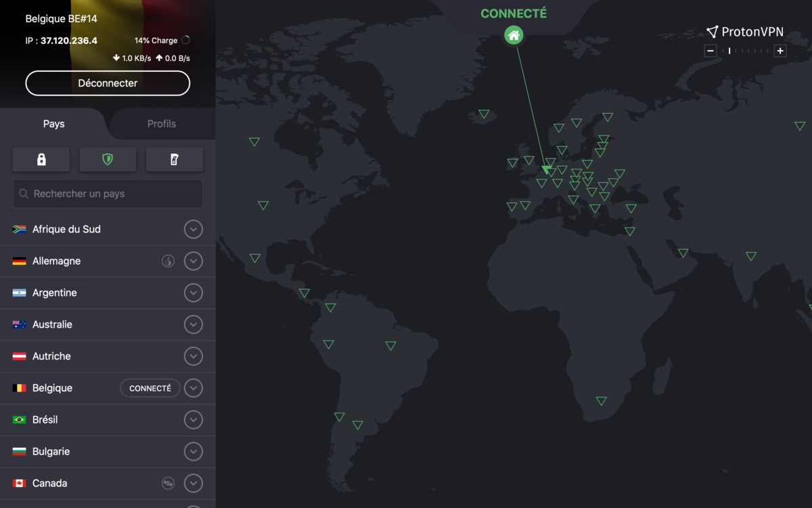
Task: Focus the Rechercher un pays search field
Action: pyautogui.click(x=108, y=194)
